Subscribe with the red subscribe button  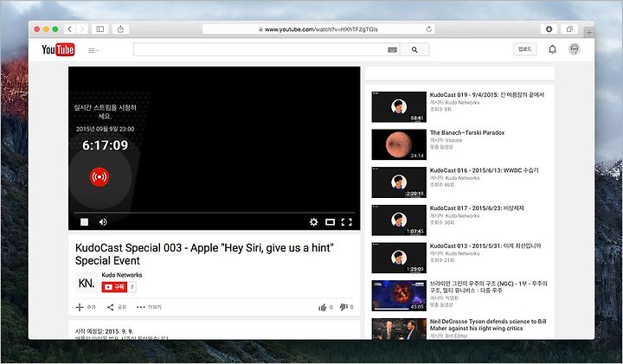[x=114, y=286]
